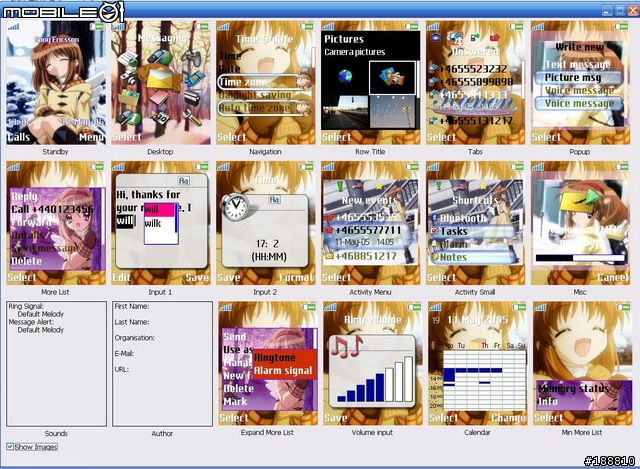Click the Aa input mode icon in Input 1
Screen dimensions: 640x469
(x=183, y=181)
